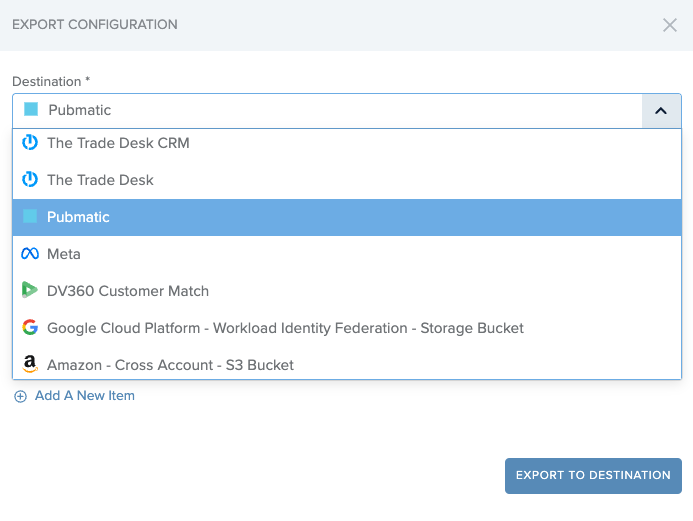Click the Trade Desk logo icon

tap(30, 180)
